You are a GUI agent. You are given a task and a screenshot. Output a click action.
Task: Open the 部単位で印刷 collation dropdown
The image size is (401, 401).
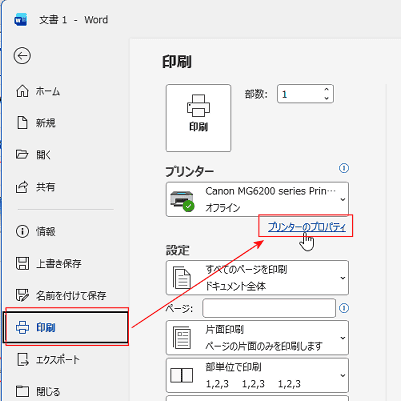click(x=257, y=375)
